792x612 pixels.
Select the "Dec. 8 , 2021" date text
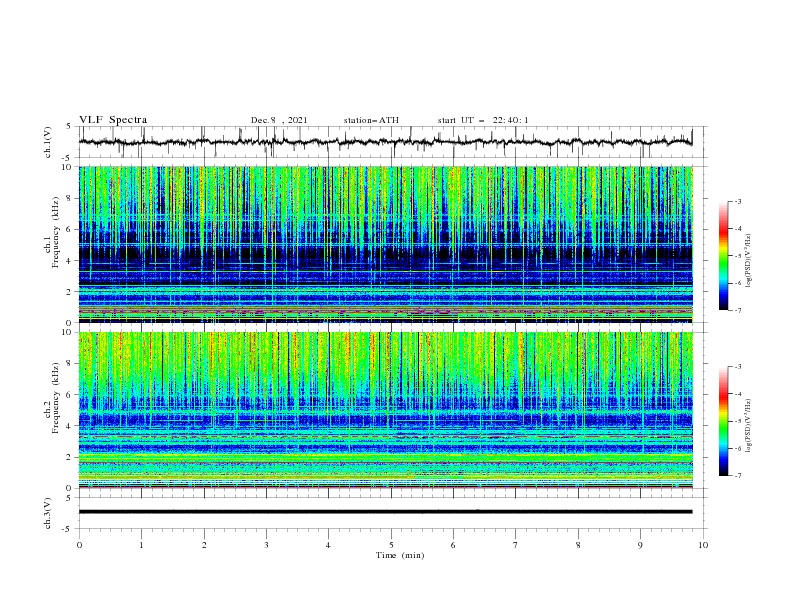point(279,120)
